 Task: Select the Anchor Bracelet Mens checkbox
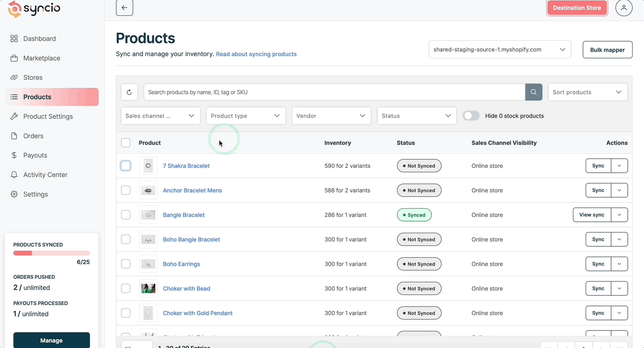click(x=126, y=190)
